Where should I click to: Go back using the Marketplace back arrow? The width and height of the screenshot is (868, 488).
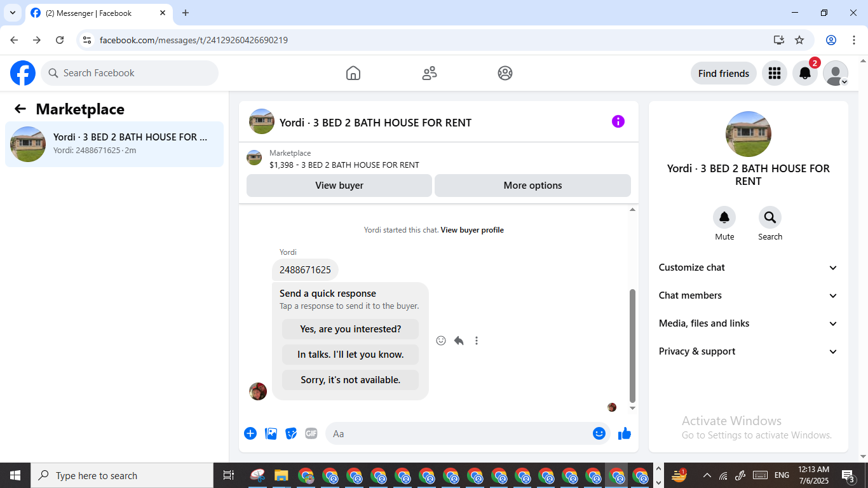(20, 109)
